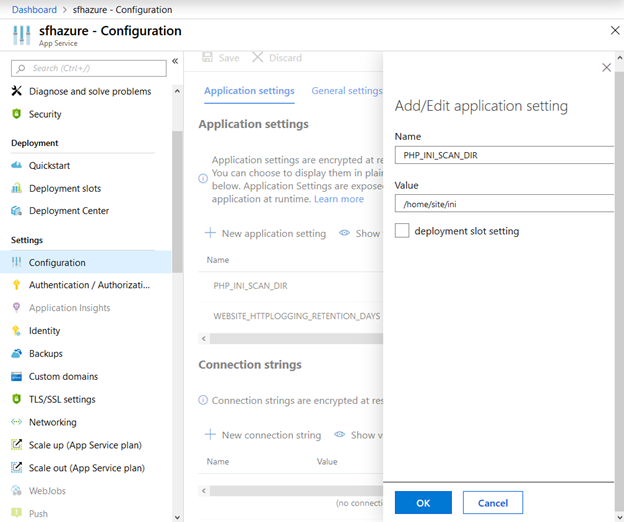Open Diagnose and solve problems icon
The height and width of the screenshot is (522, 624).
pyautogui.click(x=16, y=91)
